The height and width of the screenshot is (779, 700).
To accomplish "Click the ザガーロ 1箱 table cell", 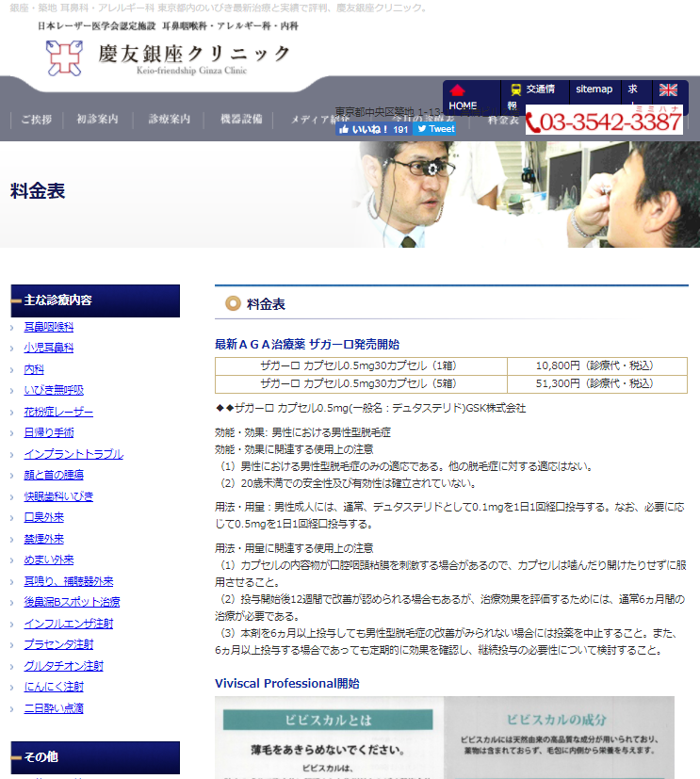I will 361,365.
